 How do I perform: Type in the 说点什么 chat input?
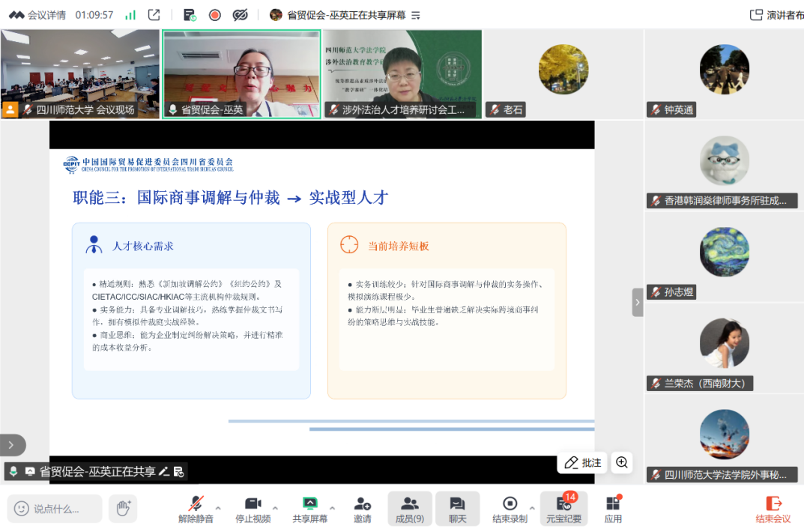[56, 509]
